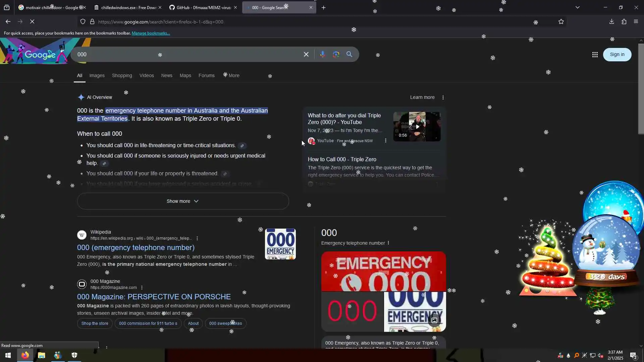The image size is (644, 362).
Task: Expand AI Overview with Show more
Action: [183, 201]
